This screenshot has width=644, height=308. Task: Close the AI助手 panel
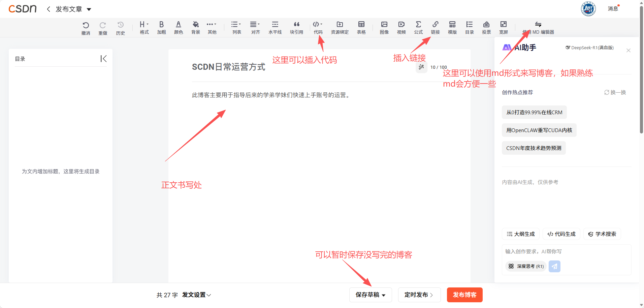pyautogui.click(x=628, y=51)
